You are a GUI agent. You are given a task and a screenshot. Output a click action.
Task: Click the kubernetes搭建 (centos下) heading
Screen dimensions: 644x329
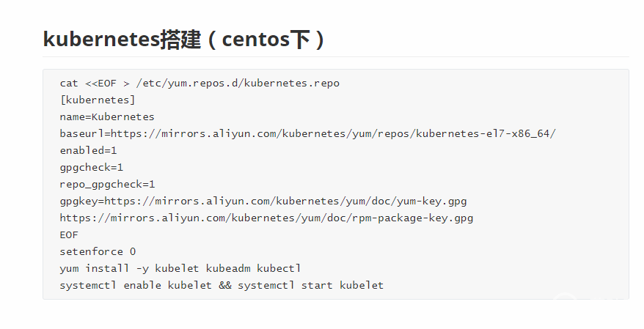point(184,40)
